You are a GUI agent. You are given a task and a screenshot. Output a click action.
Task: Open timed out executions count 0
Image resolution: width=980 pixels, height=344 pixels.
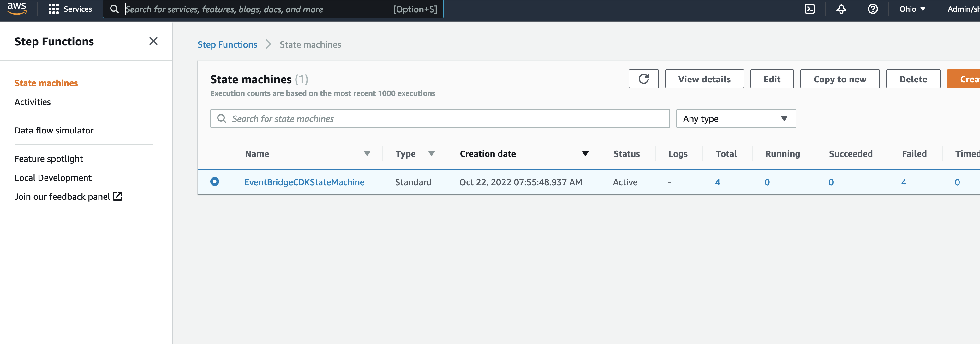point(957,182)
